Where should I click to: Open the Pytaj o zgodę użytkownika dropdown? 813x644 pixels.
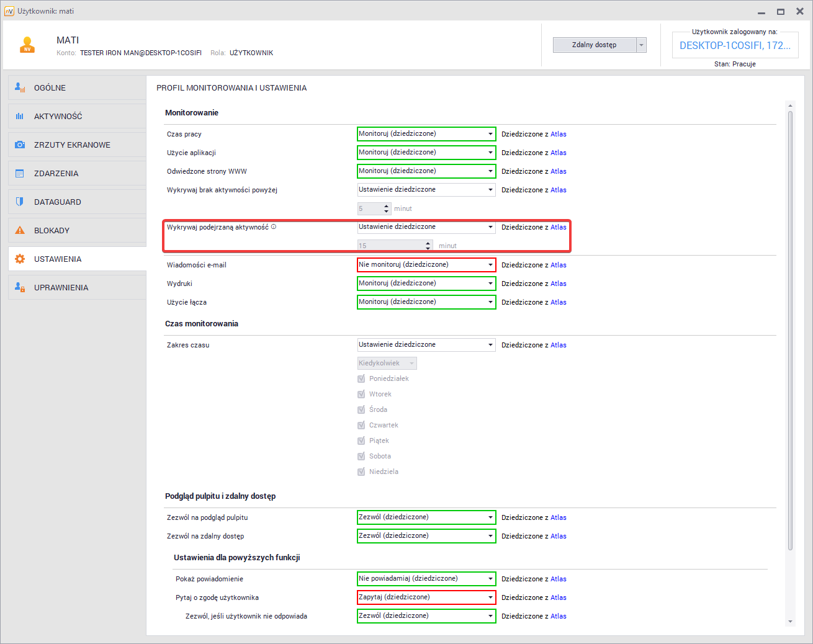[x=426, y=597]
